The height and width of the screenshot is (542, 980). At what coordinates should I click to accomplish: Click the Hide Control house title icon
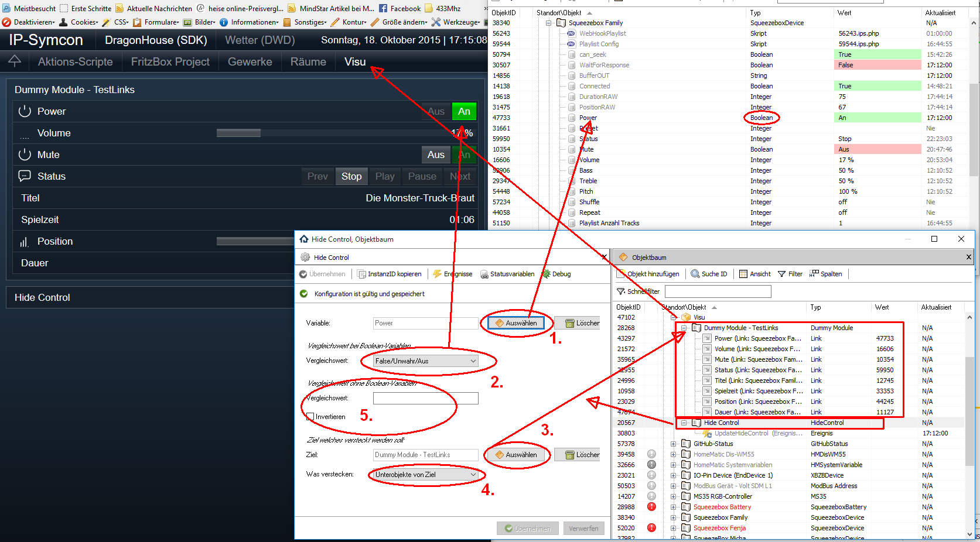click(304, 239)
